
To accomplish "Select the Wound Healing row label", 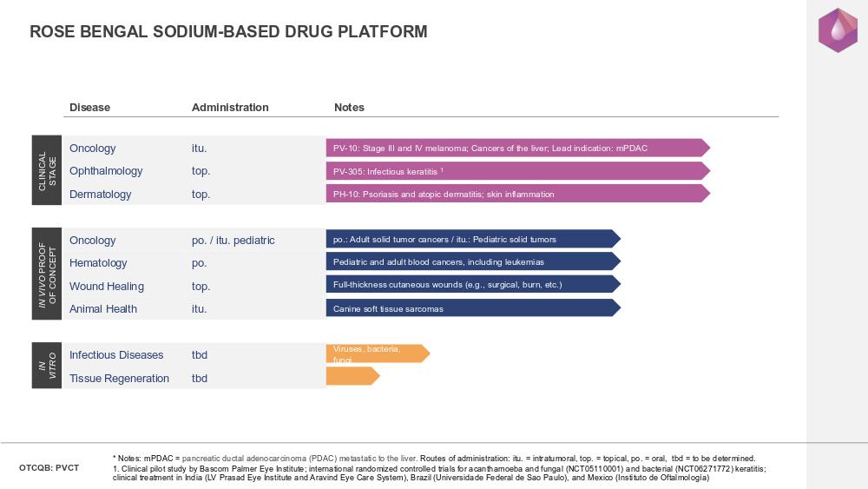I will 107,287.
